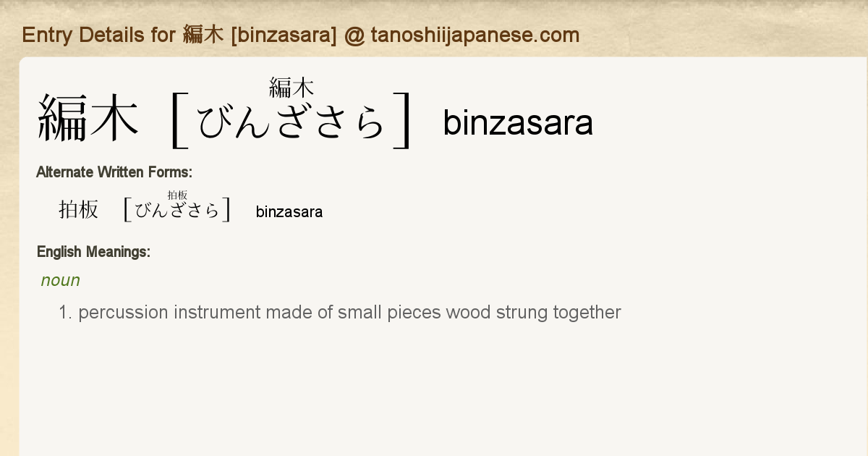
Task: Open the alternate form 拍板
Action: (78, 210)
